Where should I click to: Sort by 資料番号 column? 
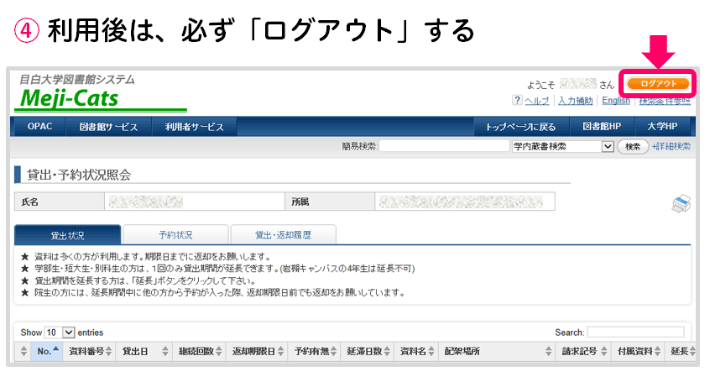point(89,351)
